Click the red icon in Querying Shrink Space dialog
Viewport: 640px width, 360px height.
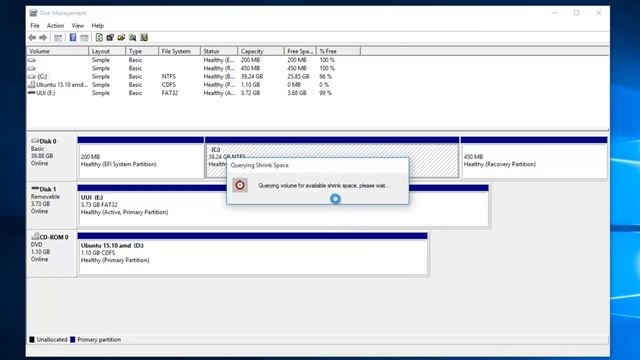pyautogui.click(x=240, y=185)
